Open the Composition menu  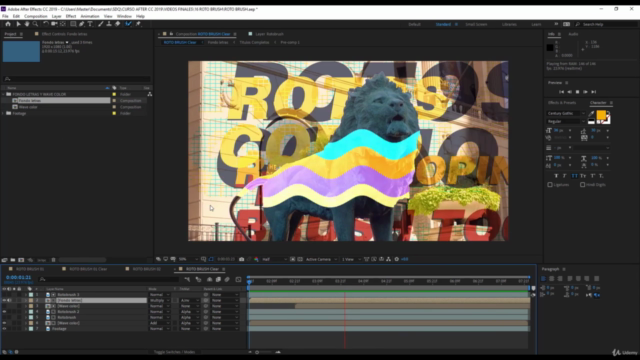point(36,16)
